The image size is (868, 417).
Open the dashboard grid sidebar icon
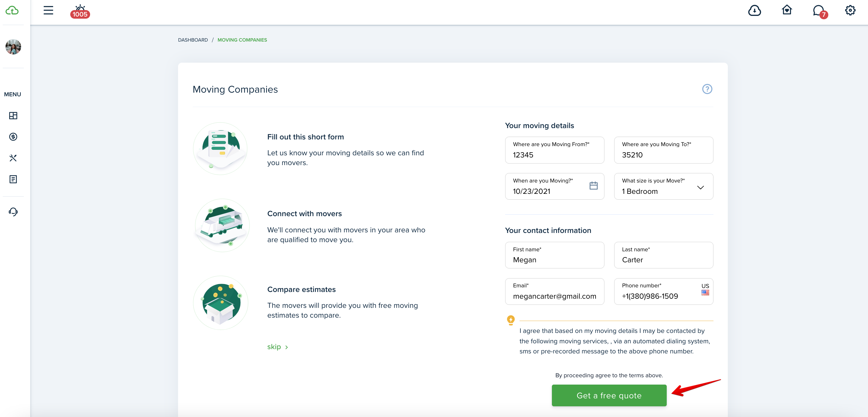[x=13, y=116]
